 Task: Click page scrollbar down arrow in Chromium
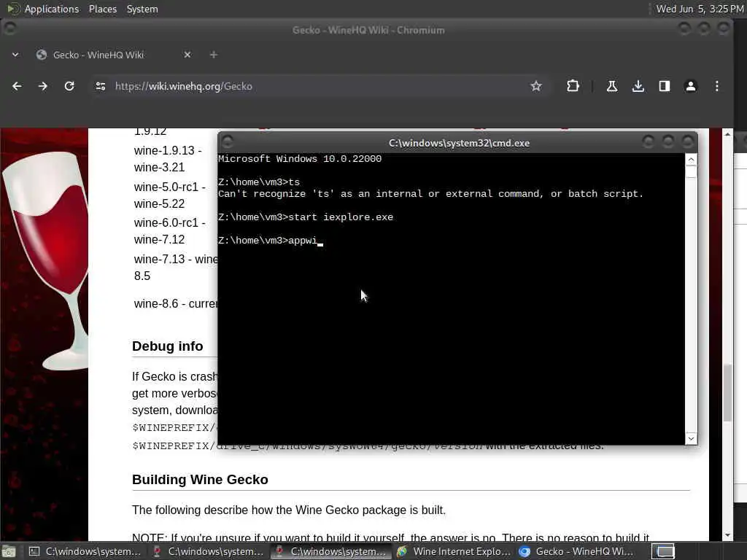[727, 535]
